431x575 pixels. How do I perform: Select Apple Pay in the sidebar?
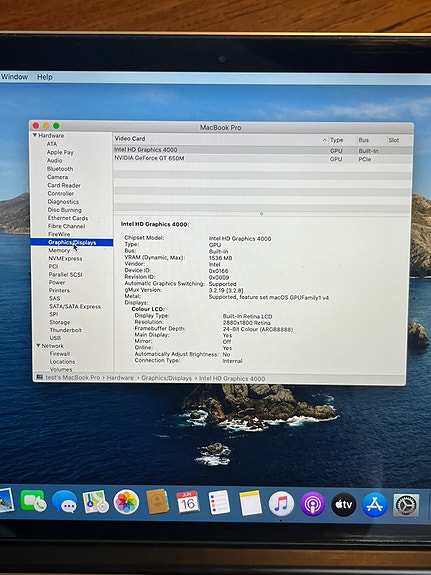(60, 152)
